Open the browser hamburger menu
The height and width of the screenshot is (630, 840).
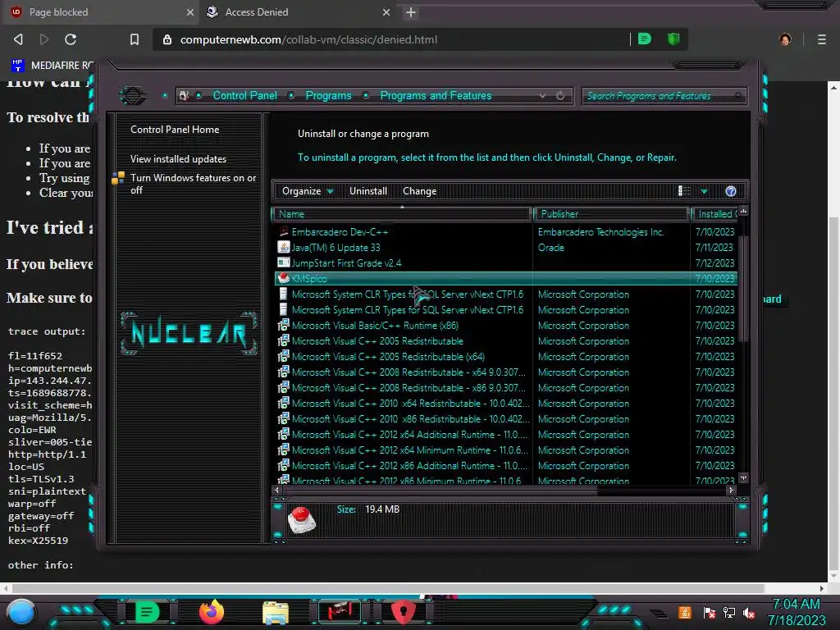(822, 39)
